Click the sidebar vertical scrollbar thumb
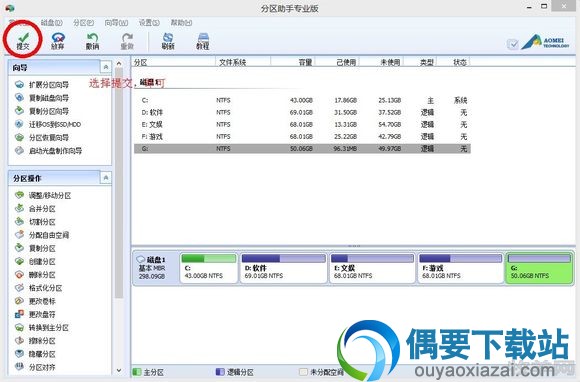The image size is (580, 382). tap(119, 184)
